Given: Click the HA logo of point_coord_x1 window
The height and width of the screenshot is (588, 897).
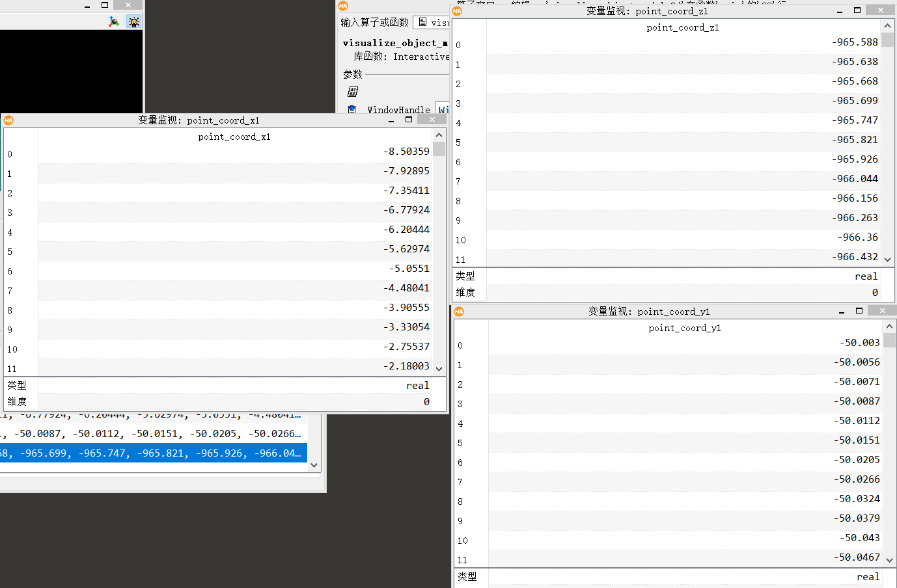Looking at the screenshot, I should [8, 120].
